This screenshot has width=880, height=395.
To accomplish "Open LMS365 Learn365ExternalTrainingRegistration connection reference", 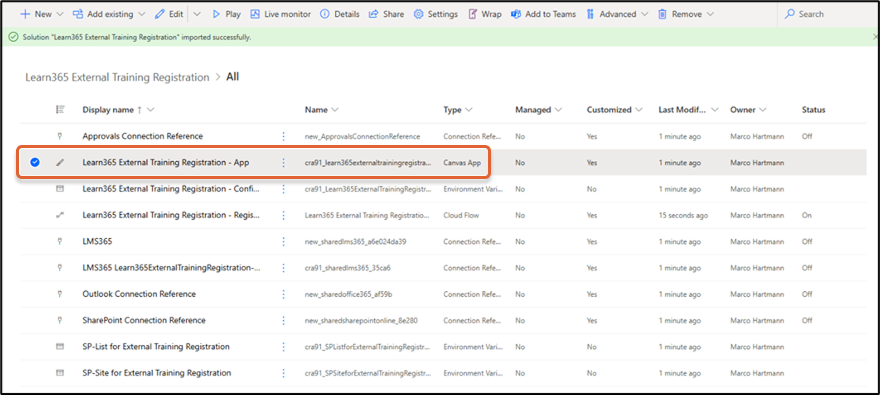I will [x=171, y=268].
